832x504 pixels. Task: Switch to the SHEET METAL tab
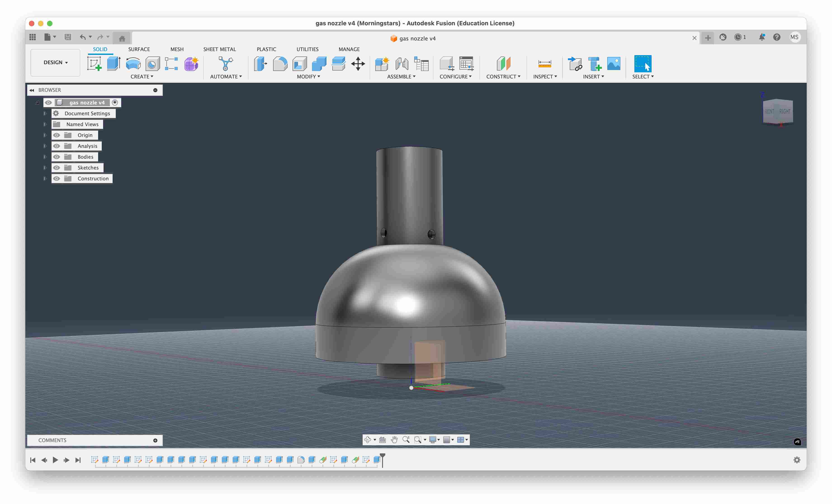pos(220,49)
